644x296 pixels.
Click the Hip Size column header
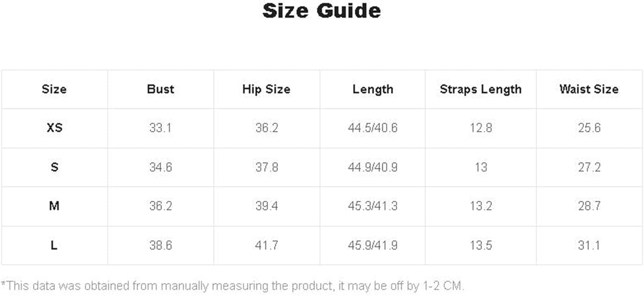click(266, 89)
